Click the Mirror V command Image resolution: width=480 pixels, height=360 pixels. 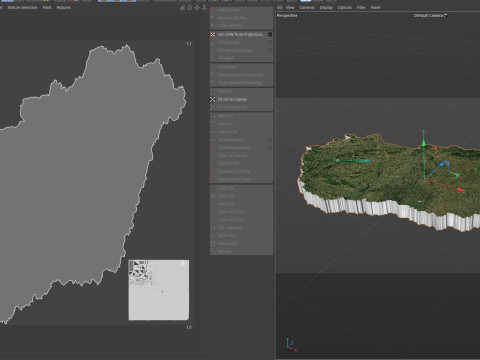point(241,124)
